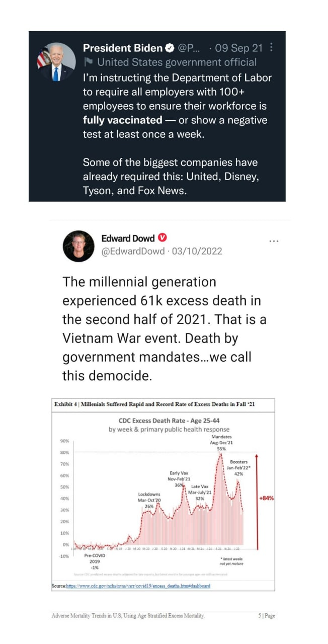Click Edward Dowd's profile picture
The height and width of the screenshot is (644, 328).
point(79,246)
